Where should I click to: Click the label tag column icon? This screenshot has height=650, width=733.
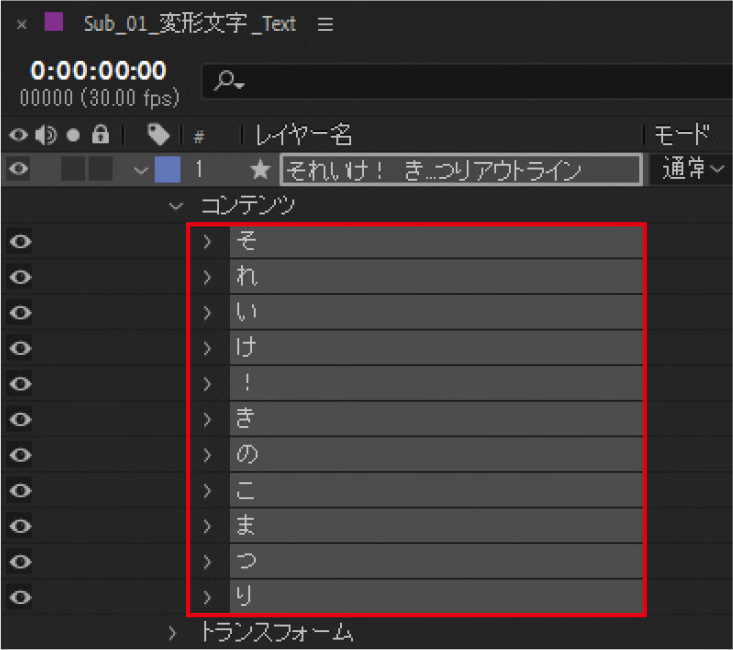(x=157, y=134)
